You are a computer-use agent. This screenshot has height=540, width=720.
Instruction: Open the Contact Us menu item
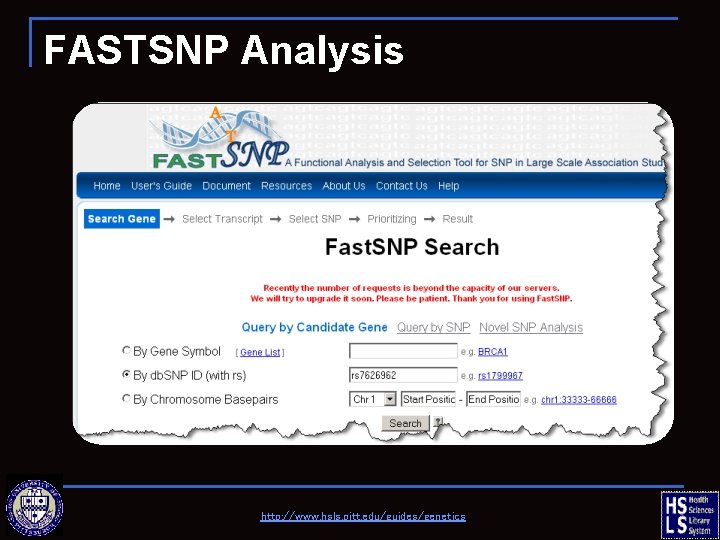click(x=402, y=186)
